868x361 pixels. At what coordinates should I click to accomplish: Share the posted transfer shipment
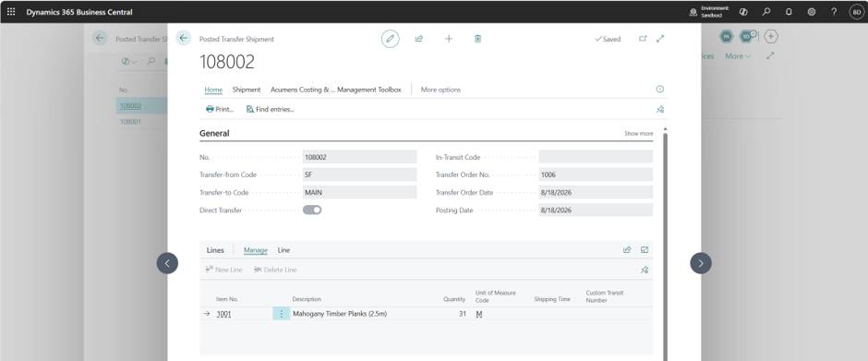(x=419, y=39)
